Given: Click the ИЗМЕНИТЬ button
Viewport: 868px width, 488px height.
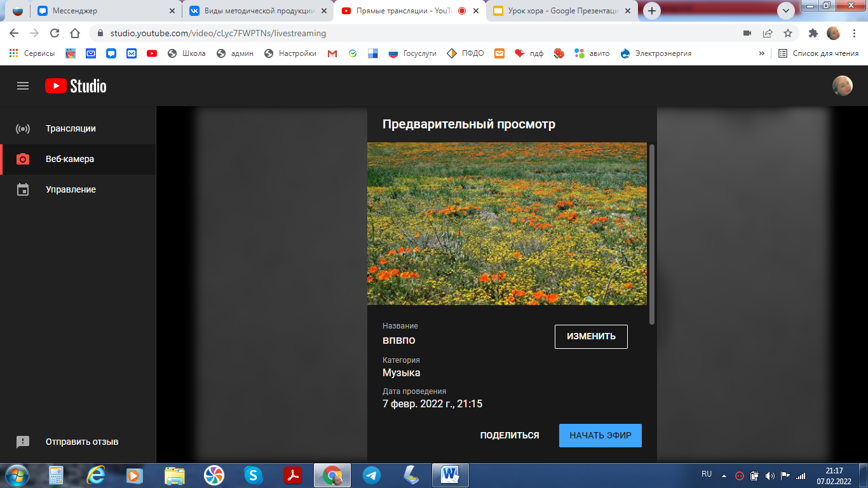Looking at the screenshot, I should click(x=591, y=337).
